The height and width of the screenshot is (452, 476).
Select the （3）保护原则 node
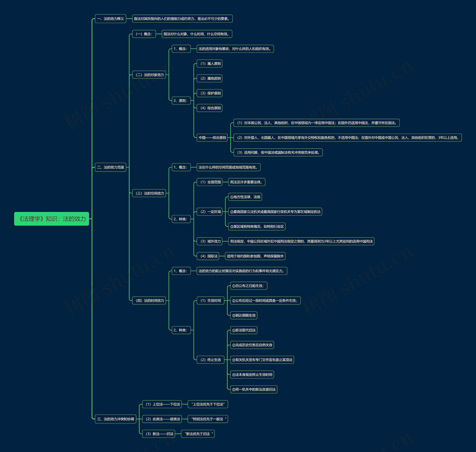coord(209,93)
